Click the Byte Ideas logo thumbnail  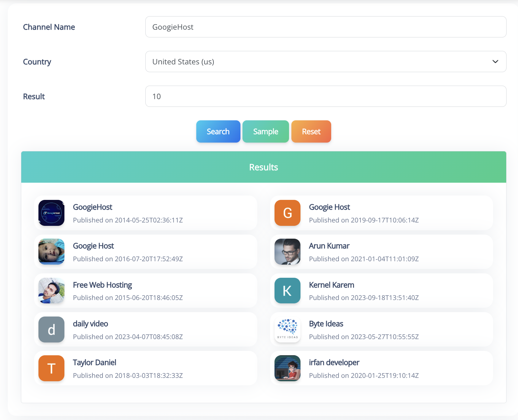coord(287,329)
